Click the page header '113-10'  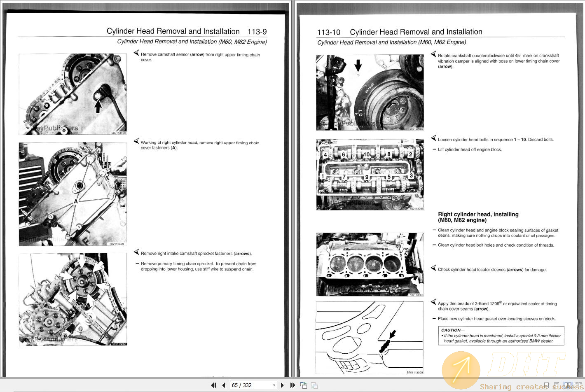329,32
